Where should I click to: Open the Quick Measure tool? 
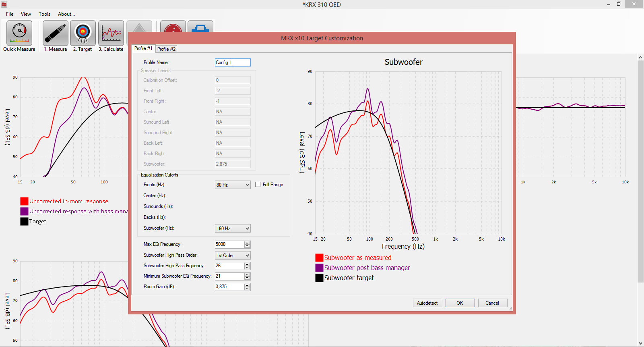point(19,33)
